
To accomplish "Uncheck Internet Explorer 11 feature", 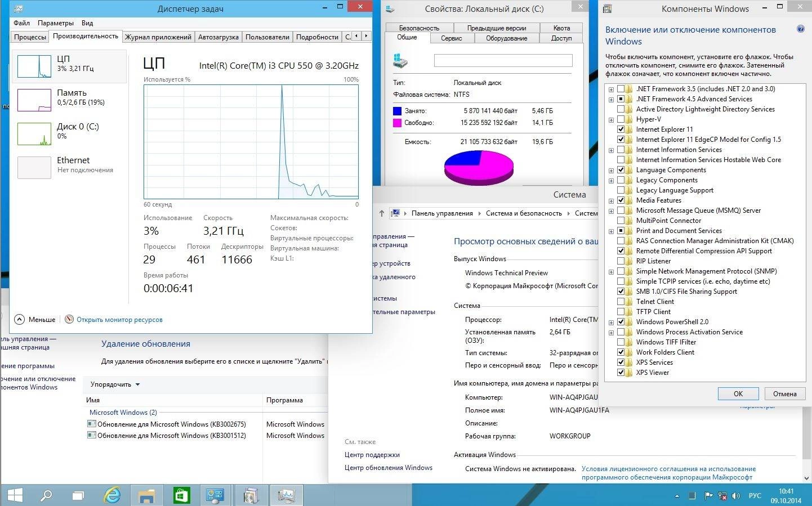I will 621,129.
